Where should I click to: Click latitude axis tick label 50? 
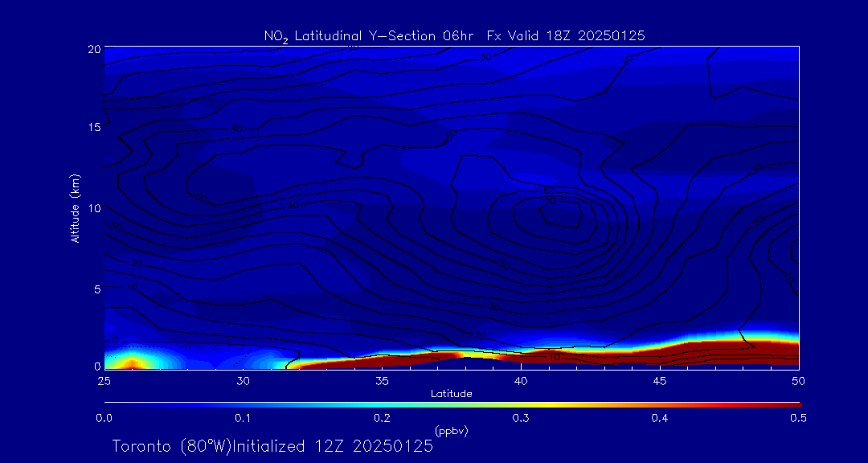[x=799, y=381]
